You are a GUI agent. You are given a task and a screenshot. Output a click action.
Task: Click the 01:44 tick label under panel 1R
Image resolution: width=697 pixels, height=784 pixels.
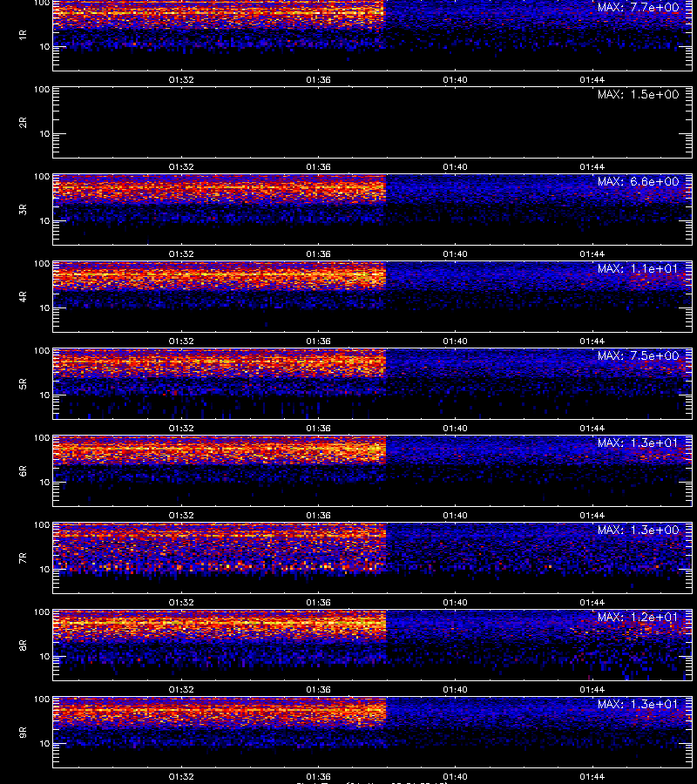click(x=592, y=80)
